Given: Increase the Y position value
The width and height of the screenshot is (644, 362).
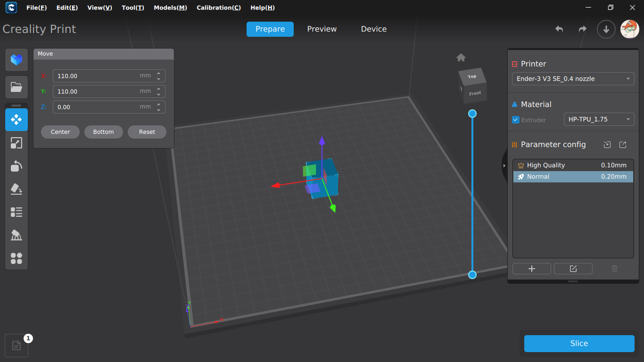Looking at the screenshot, I should pyautogui.click(x=159, y=89).
